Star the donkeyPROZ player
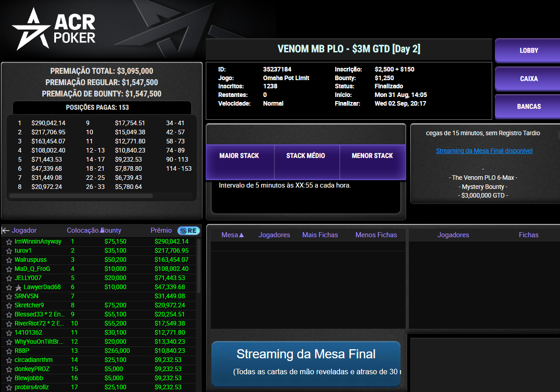560x392 pixels. point(9,369)
